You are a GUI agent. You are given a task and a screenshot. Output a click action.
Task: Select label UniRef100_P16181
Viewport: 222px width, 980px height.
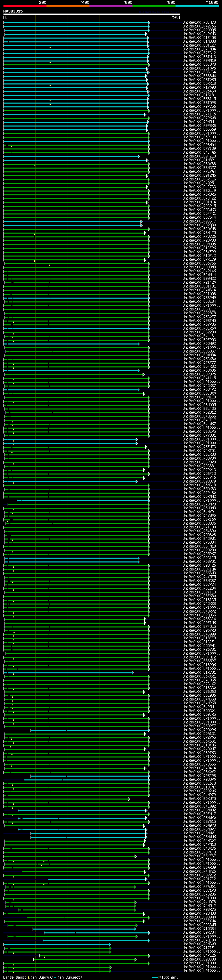coord(199,95)
